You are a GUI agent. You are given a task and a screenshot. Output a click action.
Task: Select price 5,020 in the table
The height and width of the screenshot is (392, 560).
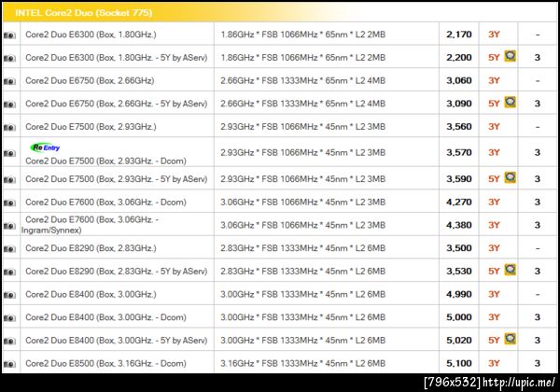(x=459, y=341)
